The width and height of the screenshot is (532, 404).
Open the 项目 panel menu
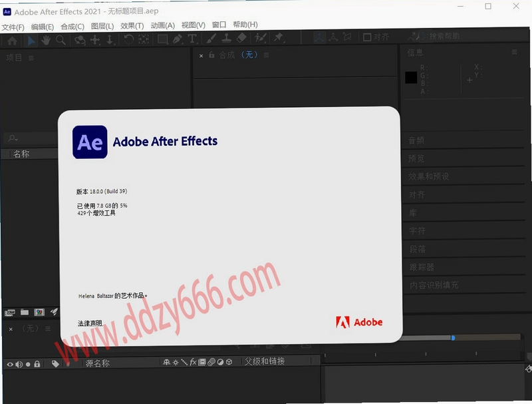click(x=31, y=59)
